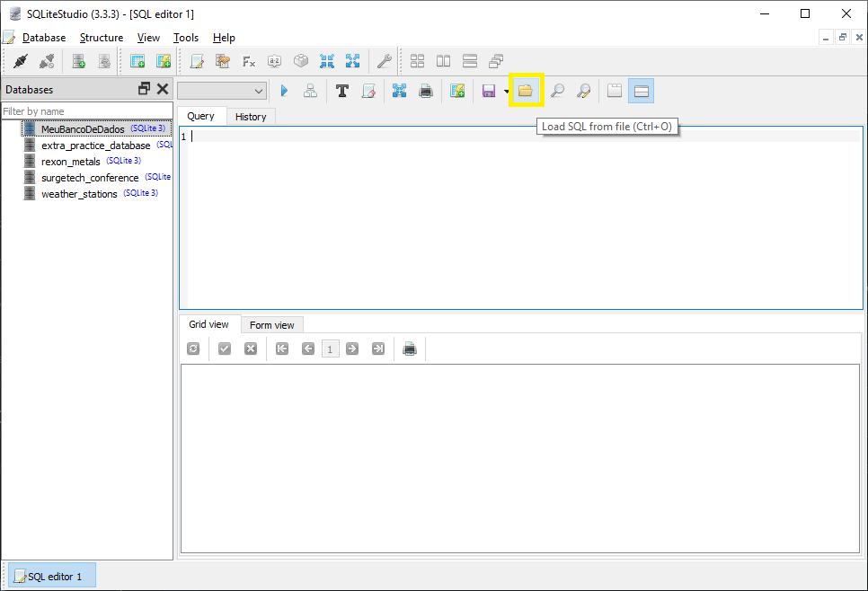
Task: Click the Export icon with outward arrows
Action: [352, 61]
